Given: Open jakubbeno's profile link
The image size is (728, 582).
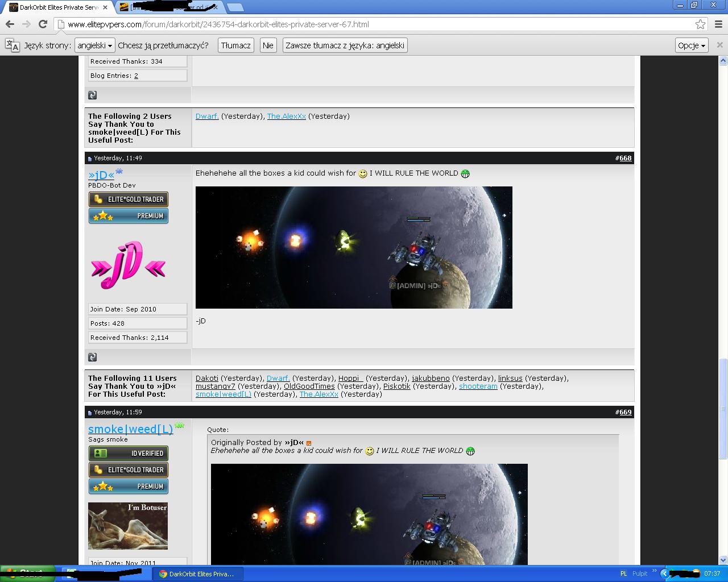Looking at the screenshot, I should point(431,378).
